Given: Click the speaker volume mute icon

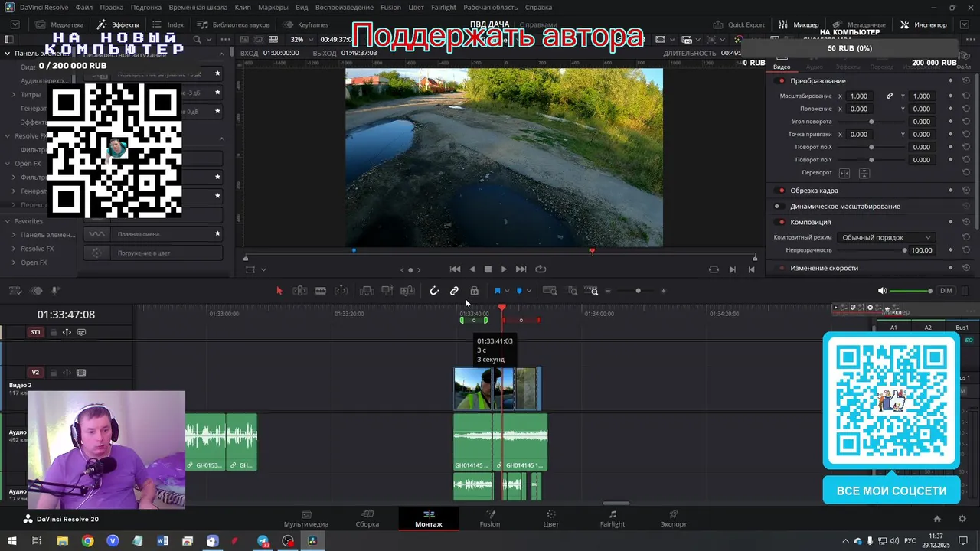Looking at the screenshot, I should pos(882,291).
